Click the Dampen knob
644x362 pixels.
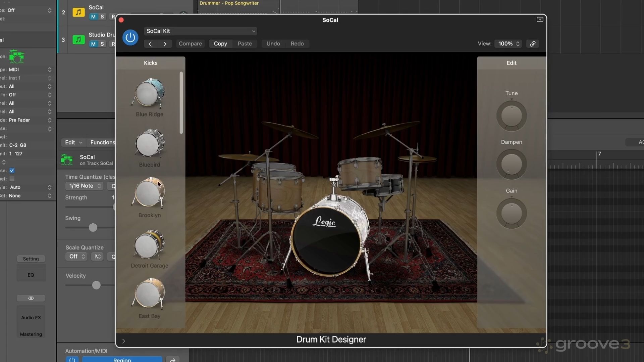coord(511,165)
